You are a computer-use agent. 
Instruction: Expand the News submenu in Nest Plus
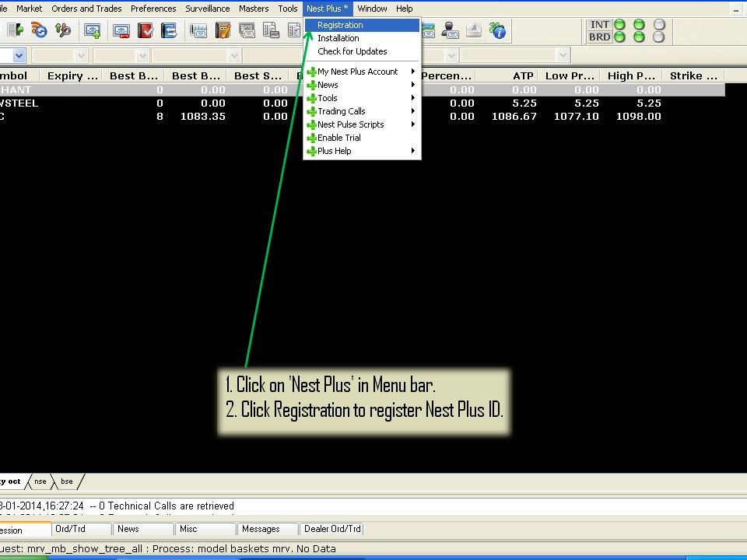tap(362, 85)
